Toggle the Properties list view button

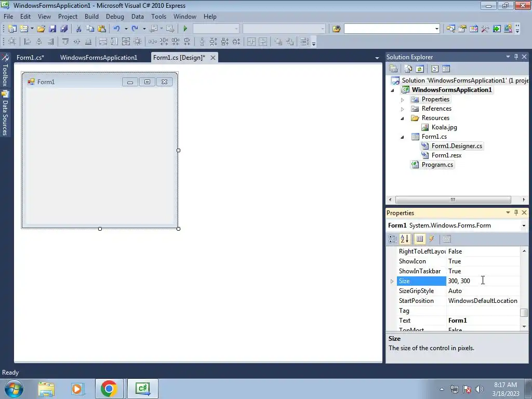[x=420, y=239]
